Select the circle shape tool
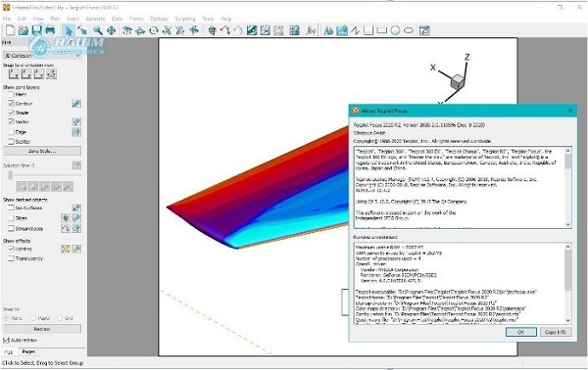 [395, 30]
